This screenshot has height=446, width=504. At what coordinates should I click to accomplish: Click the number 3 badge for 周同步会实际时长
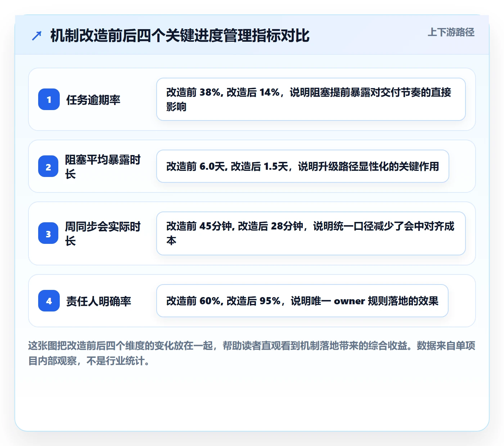pyautogui.click(x=48, y=233)
